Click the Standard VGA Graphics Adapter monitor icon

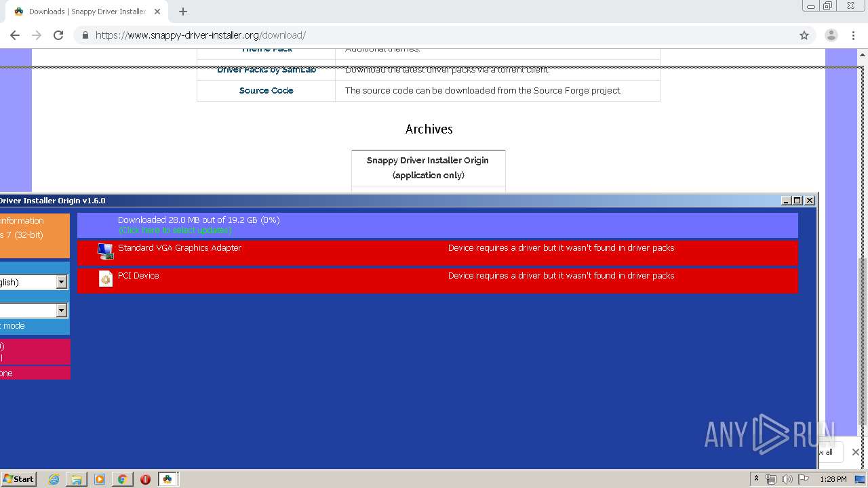coord(106,251)
